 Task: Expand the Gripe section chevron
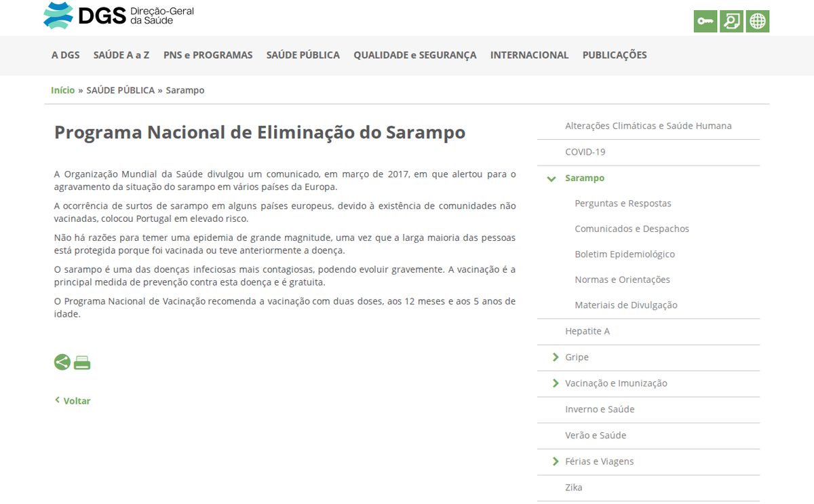point(556,357)
